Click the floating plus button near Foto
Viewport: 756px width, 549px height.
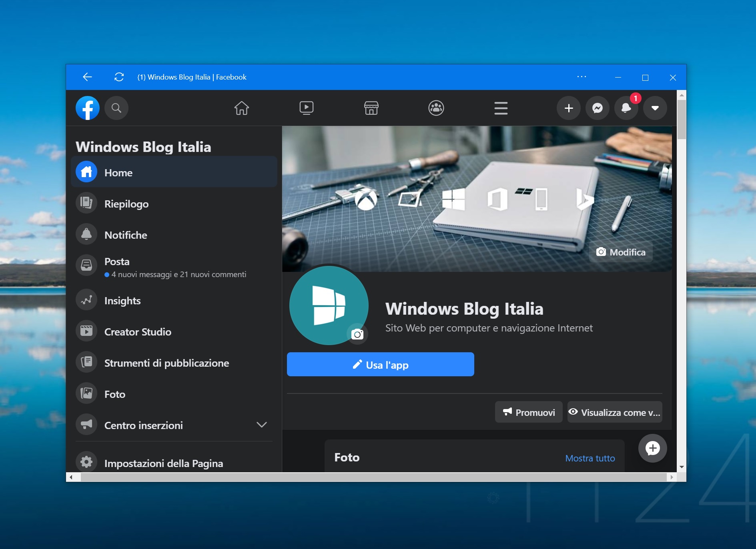653,448
